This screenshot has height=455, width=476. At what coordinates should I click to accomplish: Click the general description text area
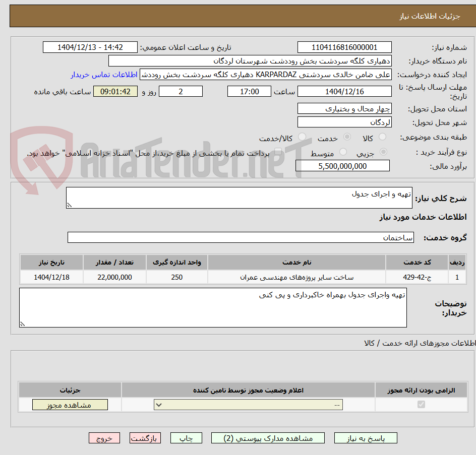[239, 198]
